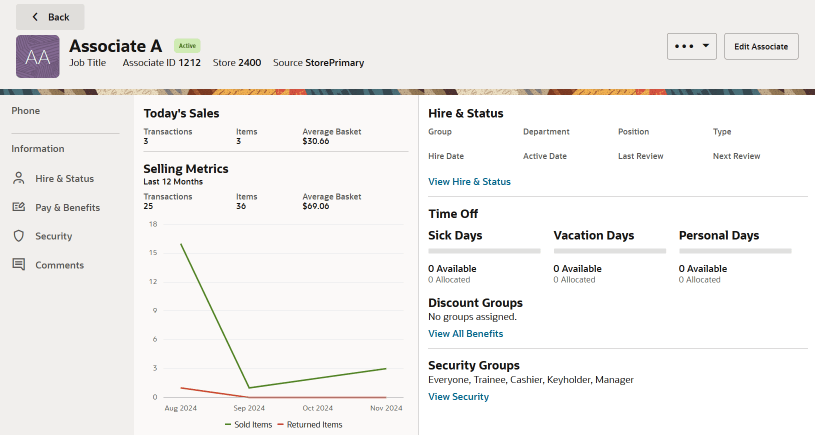
Task: Click the Pay & Benefits card icon
Action: click(x=19, y=207)
